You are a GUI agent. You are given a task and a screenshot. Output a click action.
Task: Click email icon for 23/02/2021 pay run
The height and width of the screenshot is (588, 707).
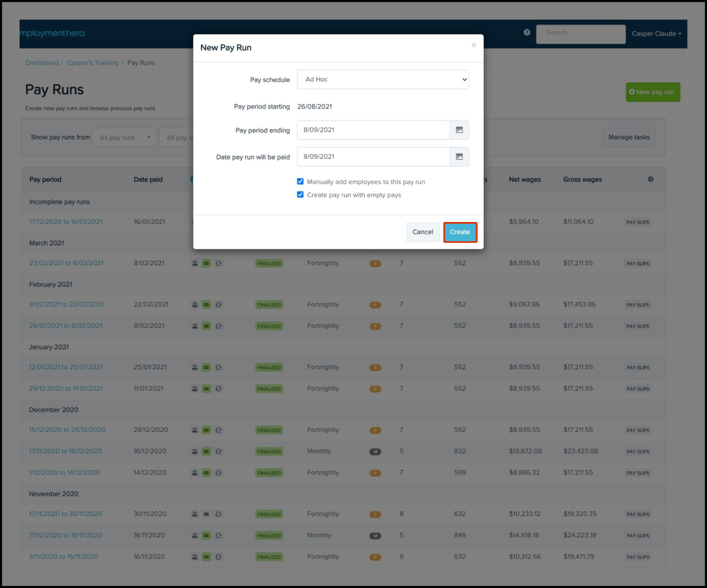[x=206, y=263]
